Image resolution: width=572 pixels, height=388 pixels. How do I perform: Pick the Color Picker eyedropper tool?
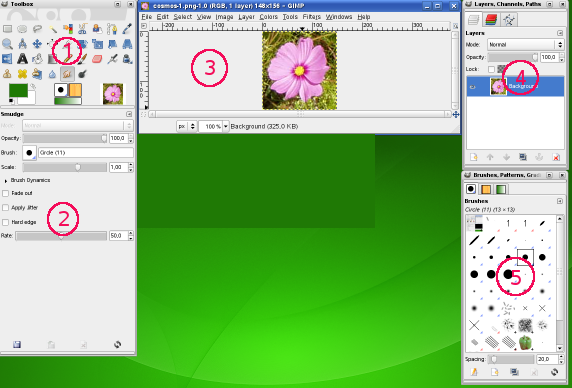pyautogui.click(x=127, y=29)
